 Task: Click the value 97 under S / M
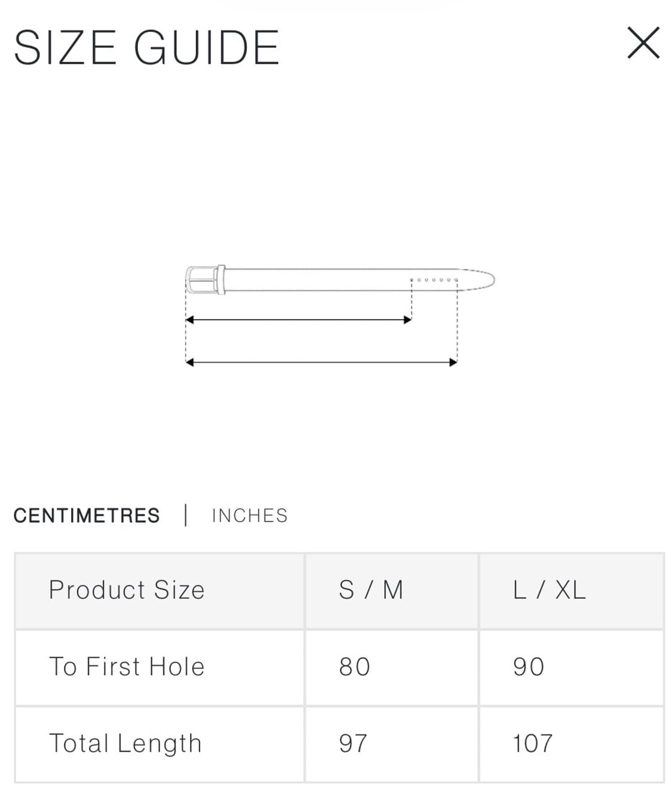(x=352, y=743)
